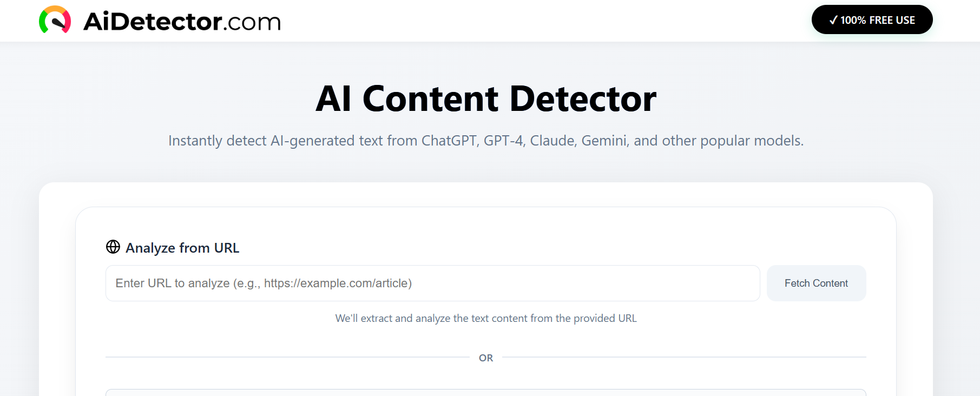The image size is (980, 396).
Task: Click the globe icon beside Analyze from URL
Action: (113, 247)
